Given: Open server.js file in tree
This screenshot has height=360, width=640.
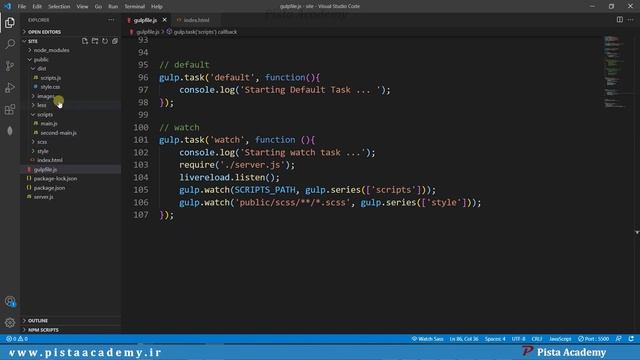Looking at the screenshot, I should tap(71, 197).
